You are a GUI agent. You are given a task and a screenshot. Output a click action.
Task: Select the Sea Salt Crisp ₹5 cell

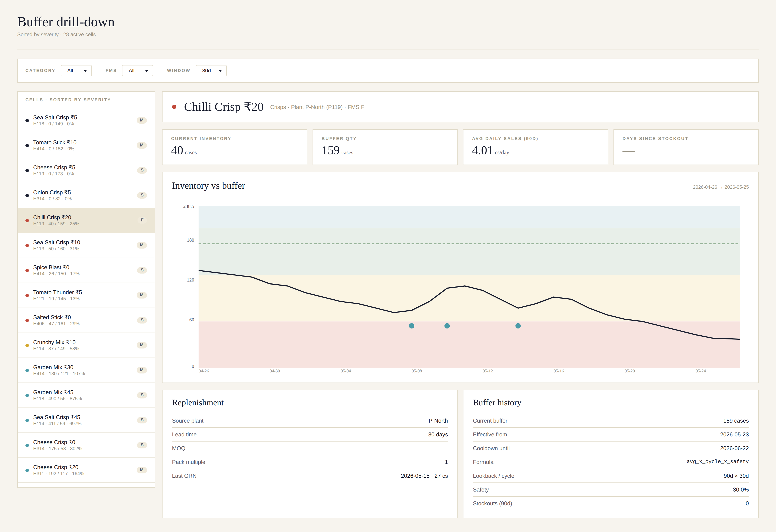point(86,120)
